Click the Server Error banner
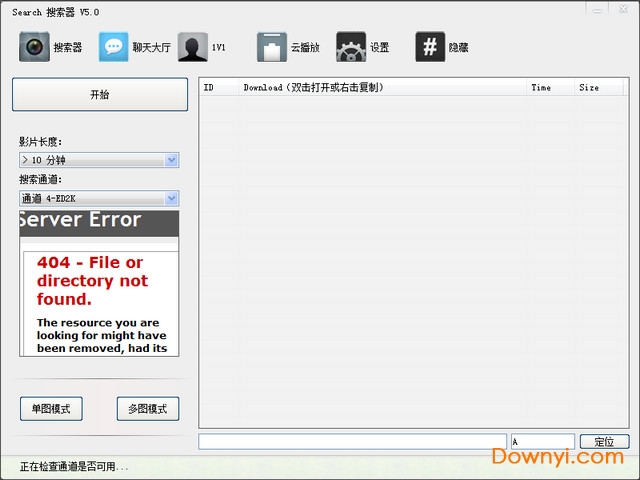The height and width of the screenshot is (480, 640). 99,223
